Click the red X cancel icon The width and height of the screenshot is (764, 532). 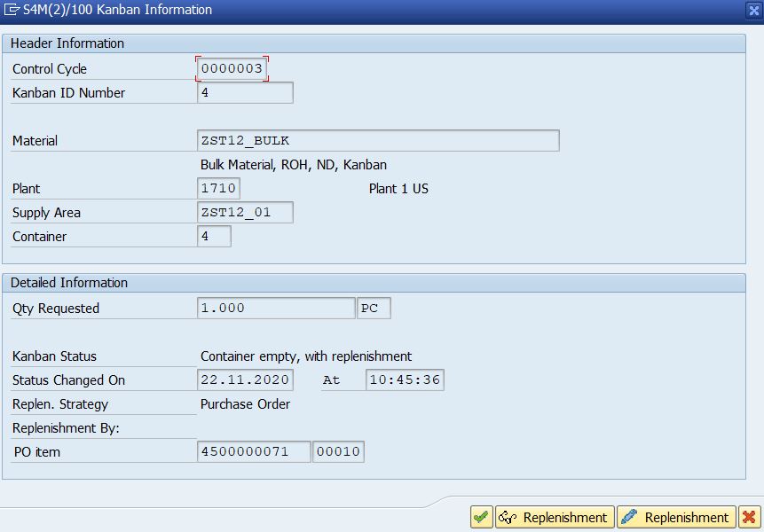[750, 517]
